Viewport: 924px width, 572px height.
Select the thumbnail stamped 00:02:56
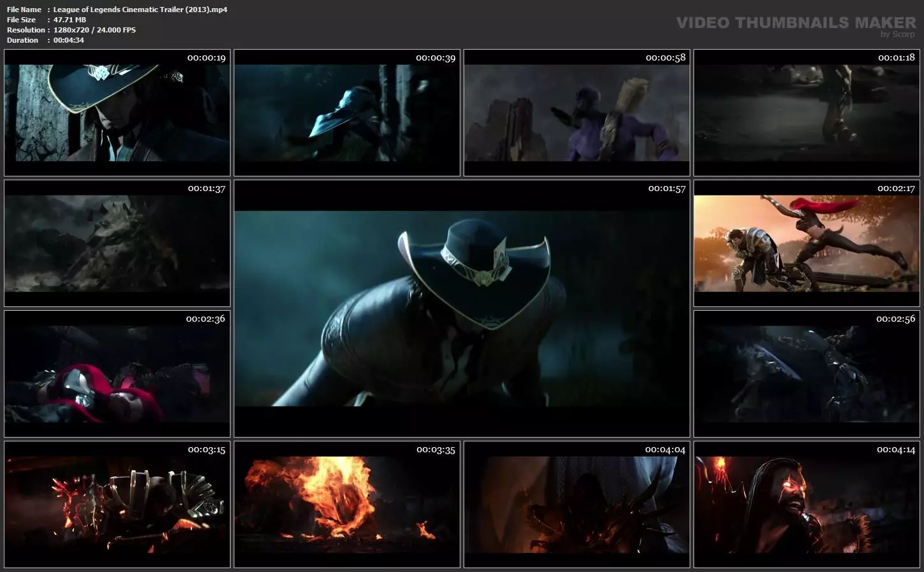coord(807,374)
